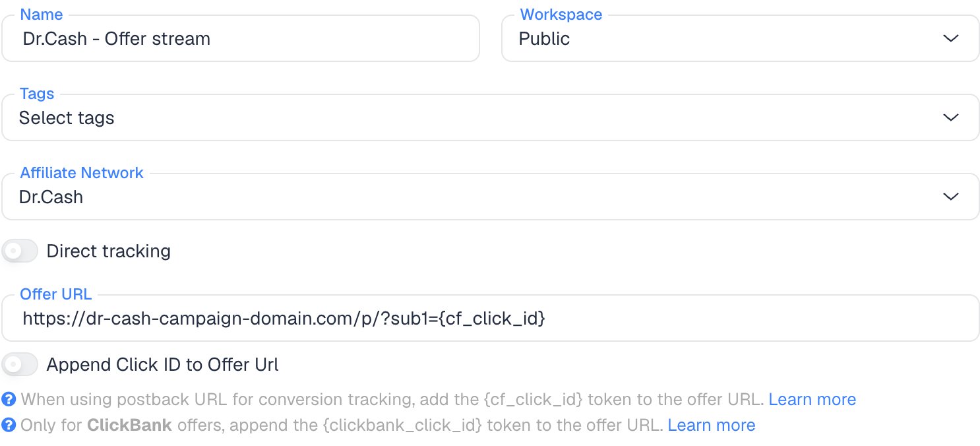Viewport: 980px width, 446px height.
Task: Click the Affiliate Network chevron icon
Action: click(950, 197)
